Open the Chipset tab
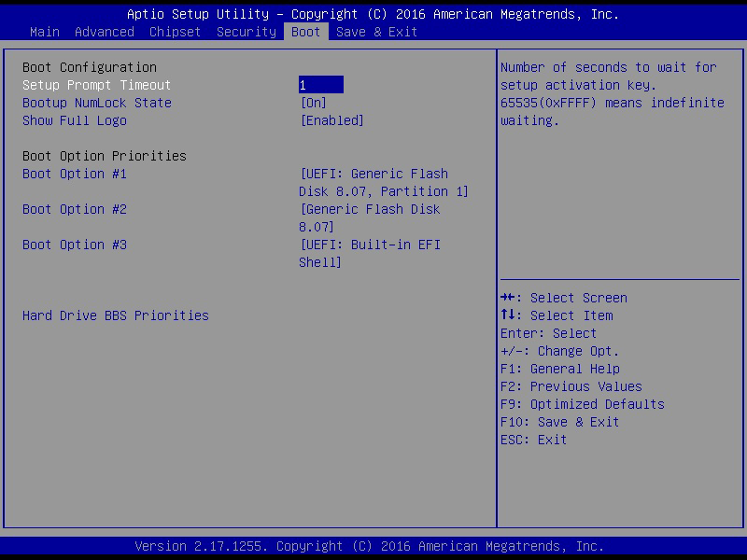This screenshot has width=747, height=560. point(175,32)
